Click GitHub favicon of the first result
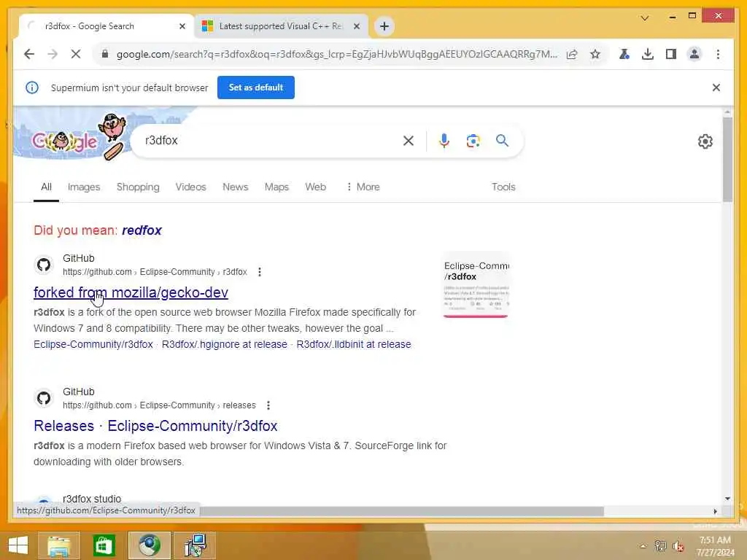This screenshot has height=560, width=747. pyautogui.click(x=44, y=265)
